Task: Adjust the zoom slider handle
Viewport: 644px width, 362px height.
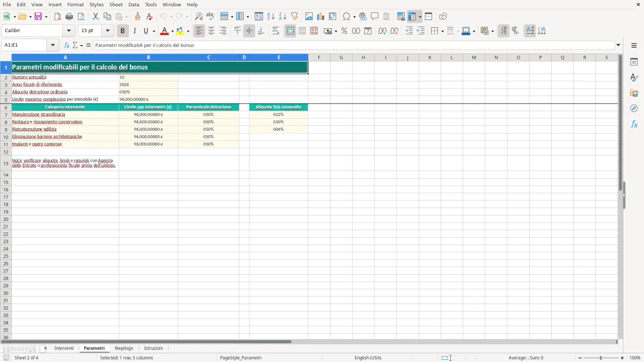Action: (601, 358)
